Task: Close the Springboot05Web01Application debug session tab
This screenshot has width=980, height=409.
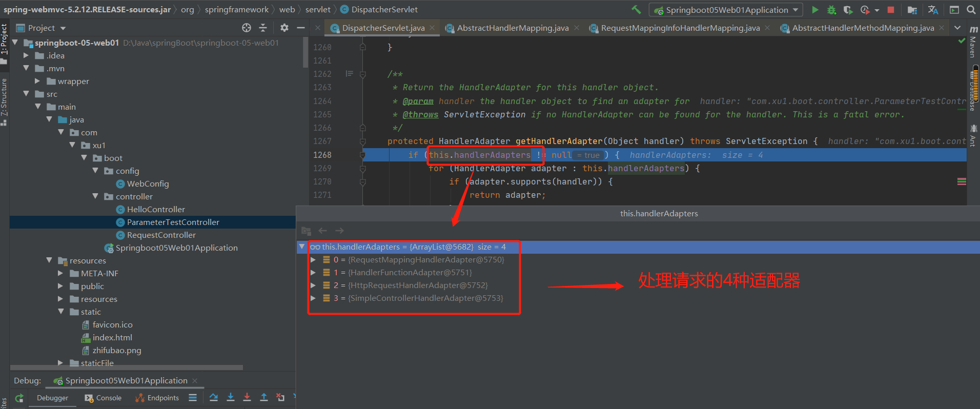Action: click(x=195, y=380)
